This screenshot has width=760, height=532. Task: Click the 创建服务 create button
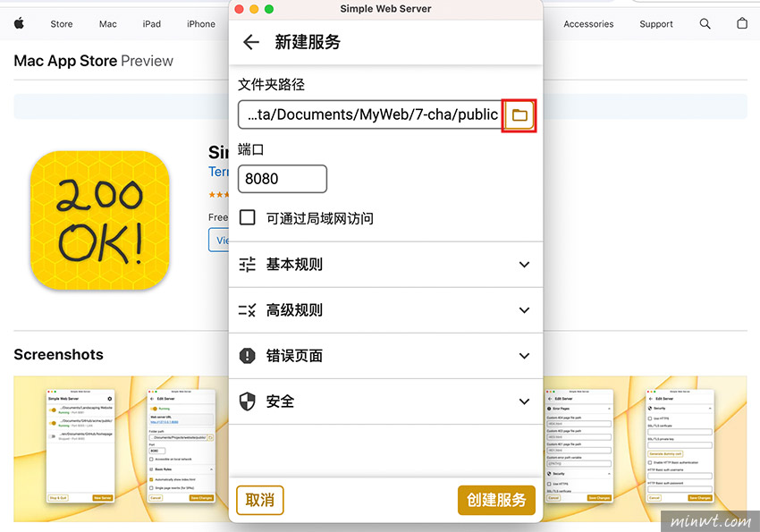pyautogui.click(x=496, y=500)
